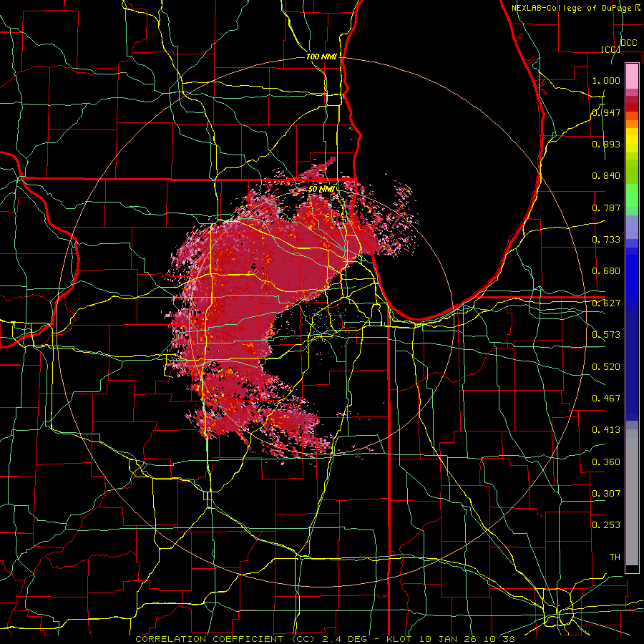644x644 pixels.
Task: Click the 0.680 legend value
Action: [606, 271]
